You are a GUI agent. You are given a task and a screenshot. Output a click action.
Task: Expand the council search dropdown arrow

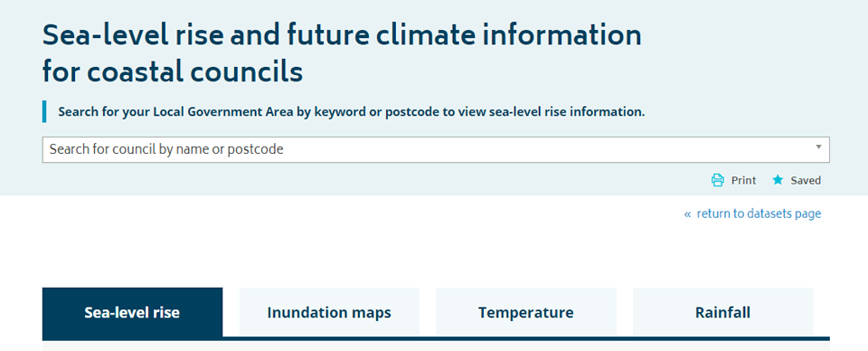coord(819,147)
